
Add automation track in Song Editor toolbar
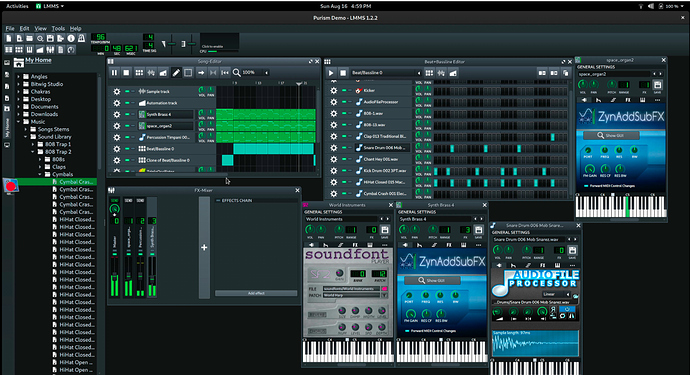163,73
